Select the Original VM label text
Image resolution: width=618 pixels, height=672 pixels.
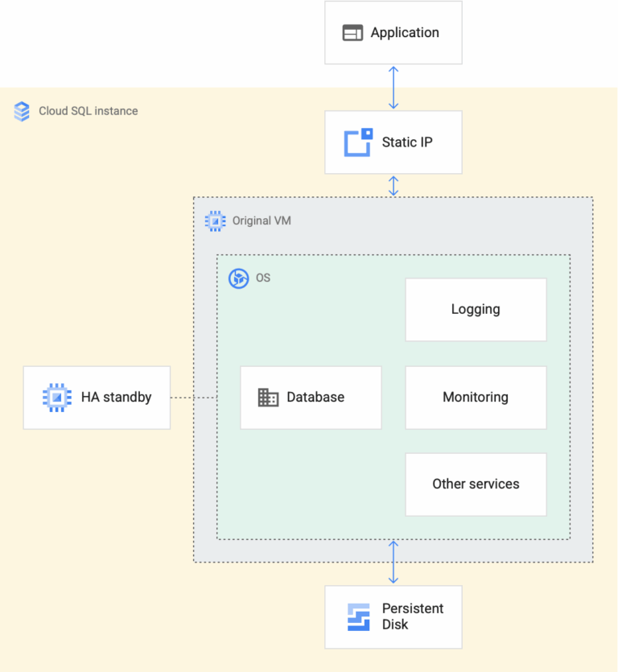262,221
